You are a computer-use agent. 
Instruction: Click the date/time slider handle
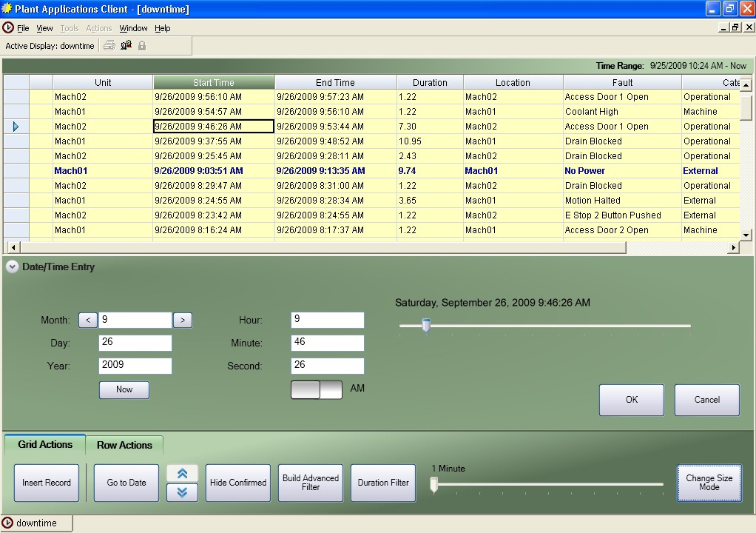click(x=426, y=325)
